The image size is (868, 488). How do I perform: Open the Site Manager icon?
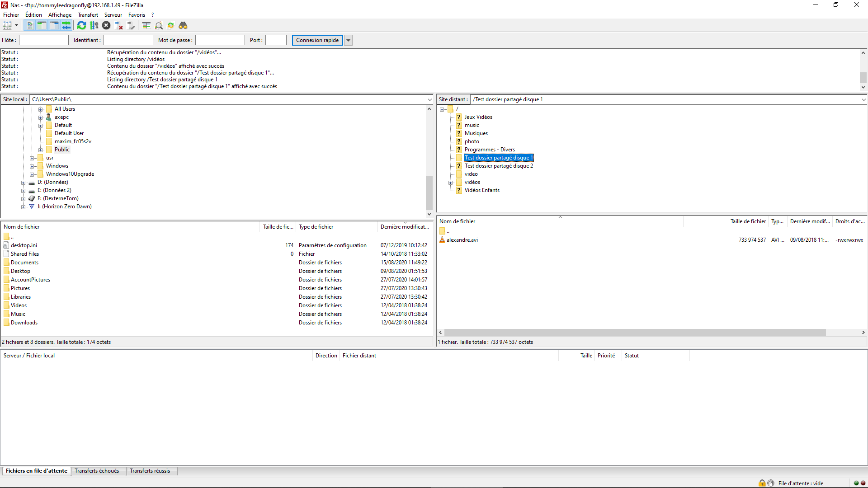coord(8,26)
